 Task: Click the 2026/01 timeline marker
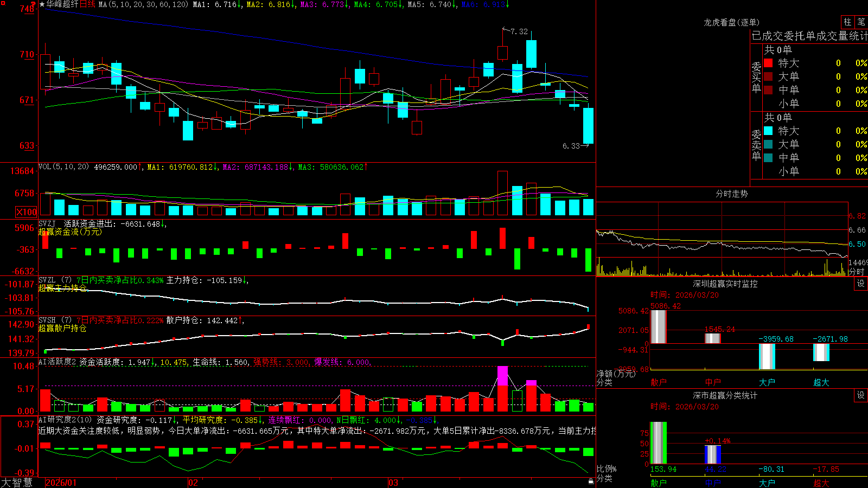point(61,483)
